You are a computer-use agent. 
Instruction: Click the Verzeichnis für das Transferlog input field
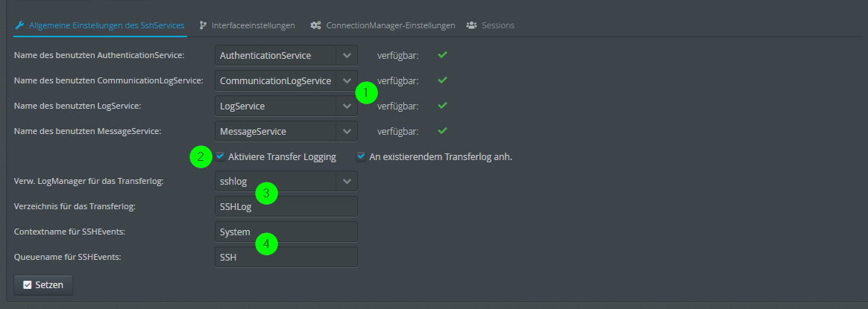[x=286, y=206]
